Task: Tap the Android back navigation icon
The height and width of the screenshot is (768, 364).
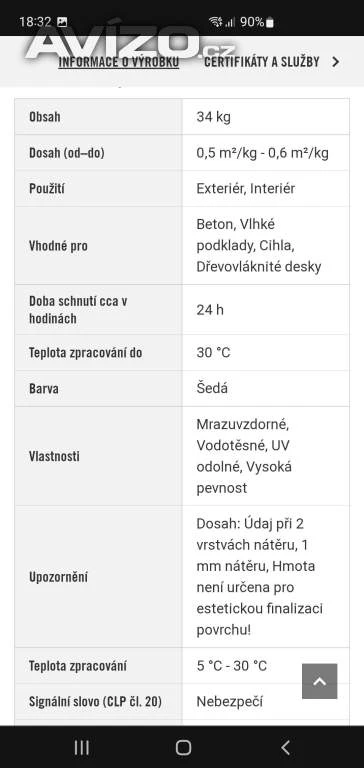Action: point(286,747)
